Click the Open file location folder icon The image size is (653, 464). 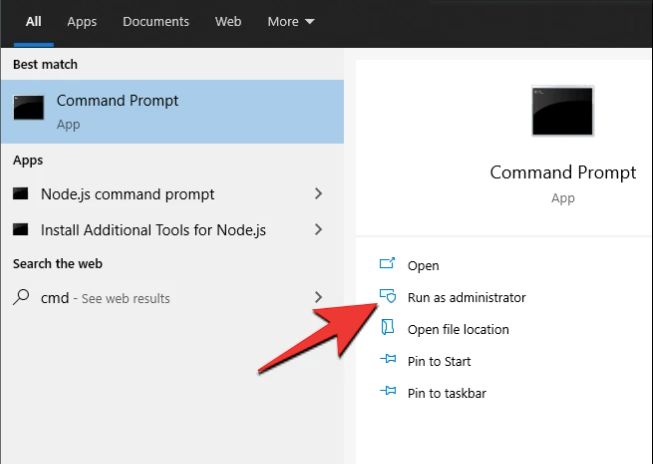(387, 327)
